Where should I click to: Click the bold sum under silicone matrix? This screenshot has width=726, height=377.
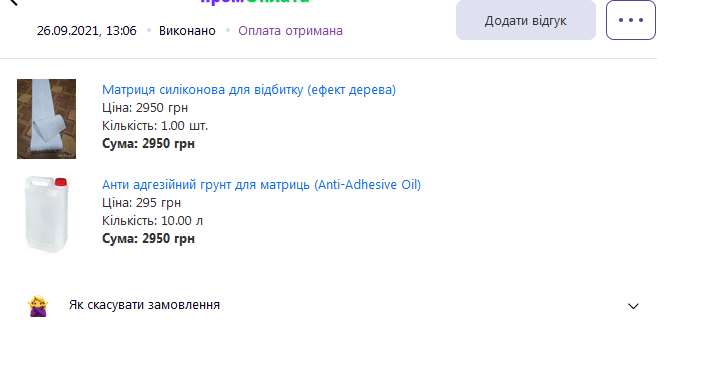(x=148, y=144)
